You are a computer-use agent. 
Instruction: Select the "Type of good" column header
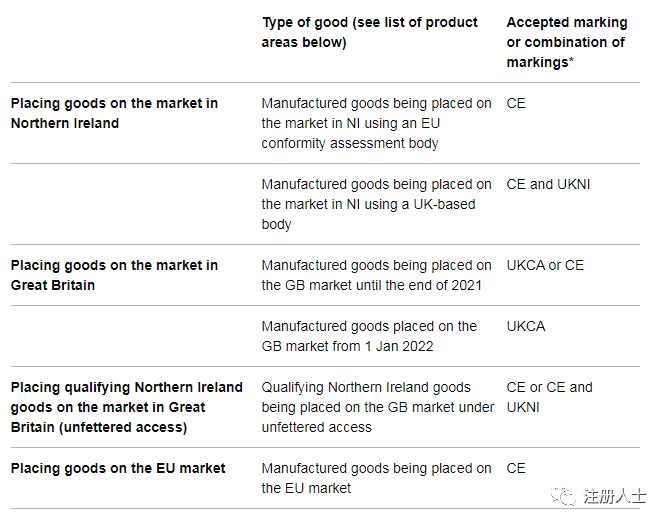click(x=369, y=32)
